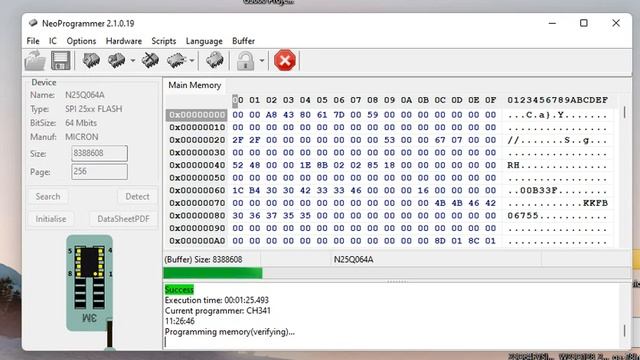Click the Success log message
Viewport: 640px width, 360px height.
click(179, 290)
